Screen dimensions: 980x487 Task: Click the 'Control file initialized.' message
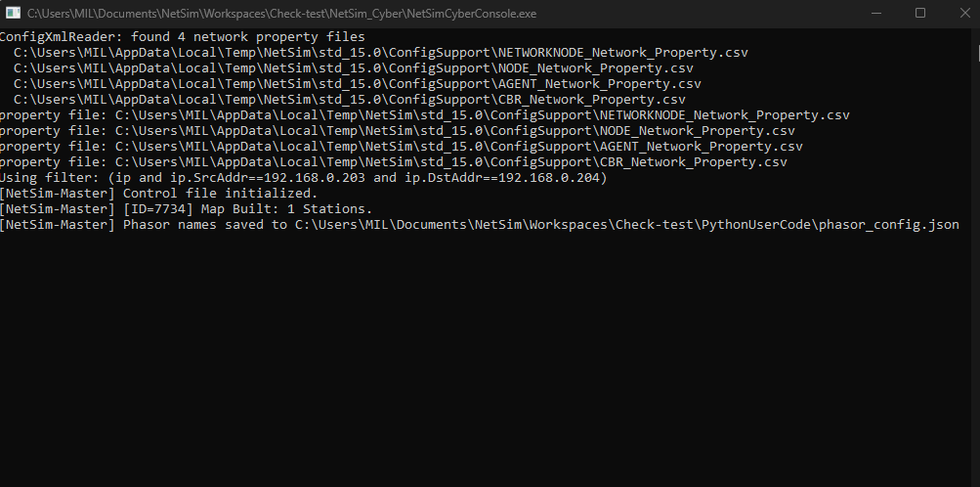tap(220, 193)
